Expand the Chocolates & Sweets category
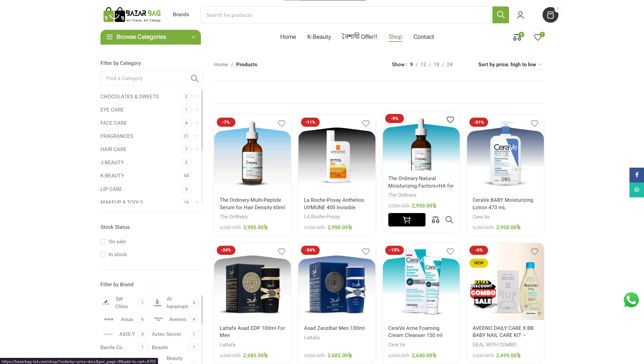Screen dimensions: 644x364 click(x=197, y=96)
